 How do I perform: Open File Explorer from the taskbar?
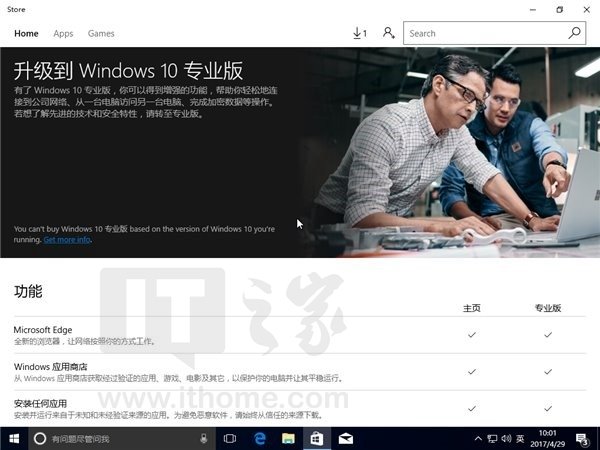pos(288,439)
